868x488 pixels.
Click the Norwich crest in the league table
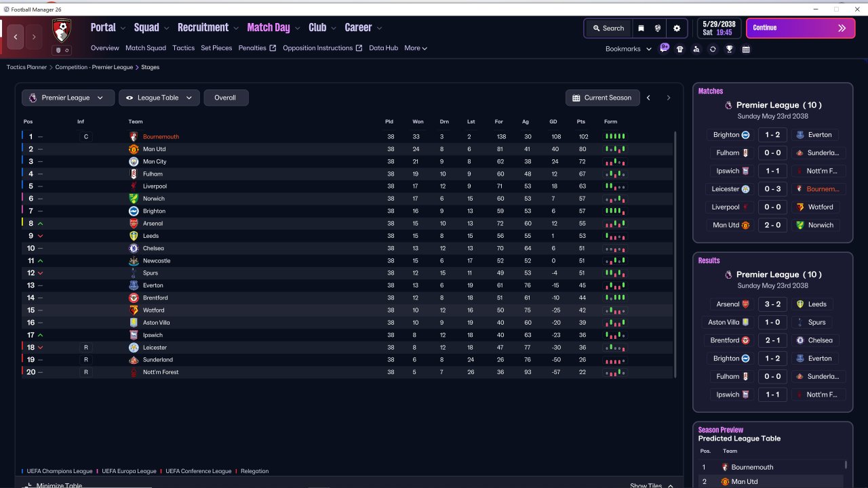pos(134,199)
